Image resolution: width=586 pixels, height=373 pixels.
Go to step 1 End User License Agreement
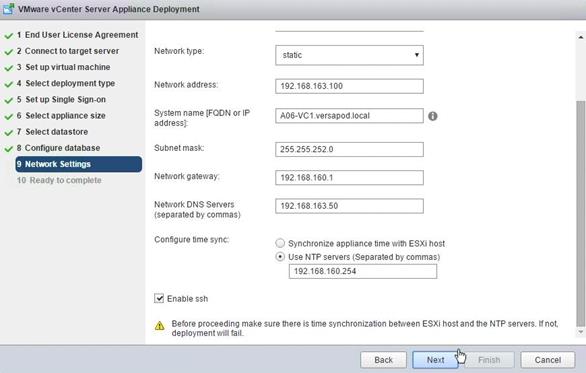77,35
